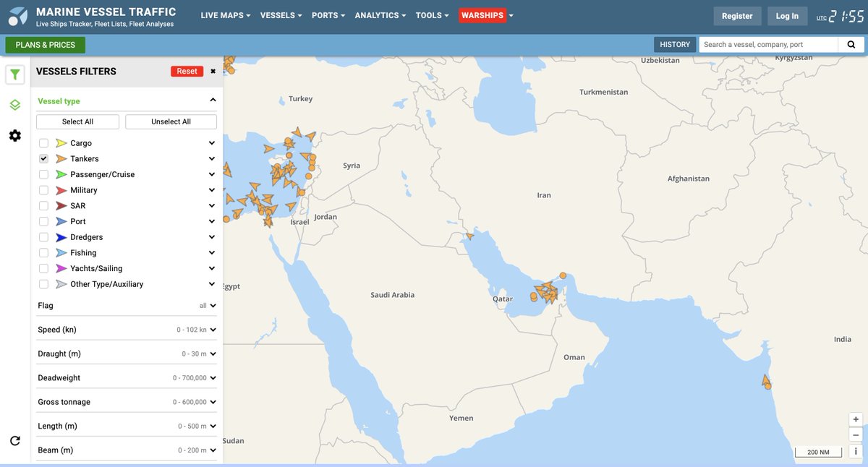
Task: Click the red Reset filters button
Action: tap(187, 71)
